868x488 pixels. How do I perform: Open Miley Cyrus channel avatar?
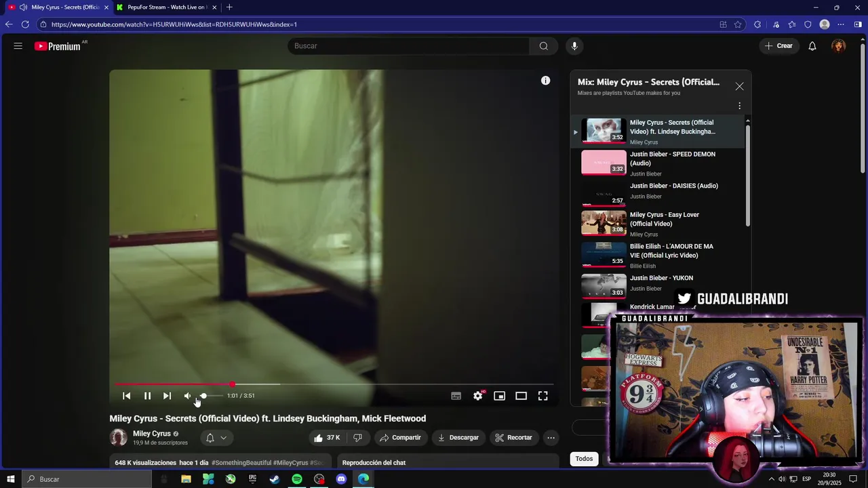(x=119, y=438)
